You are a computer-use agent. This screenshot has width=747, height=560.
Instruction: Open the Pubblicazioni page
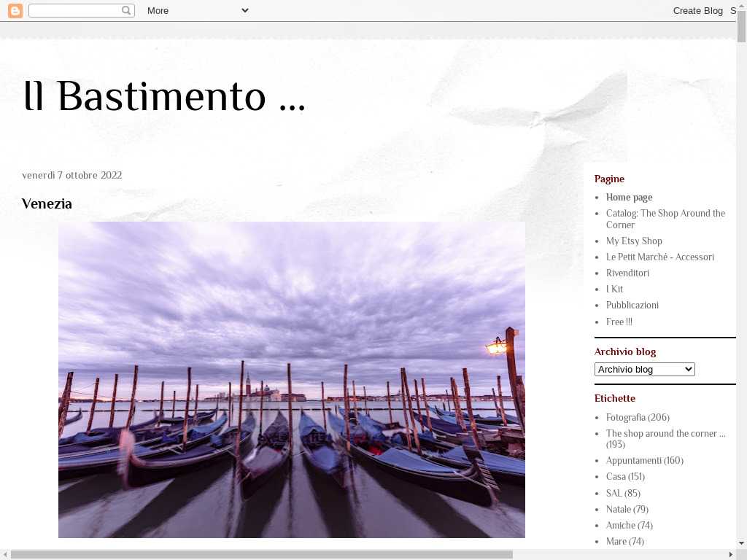click(x=632, y=306)
